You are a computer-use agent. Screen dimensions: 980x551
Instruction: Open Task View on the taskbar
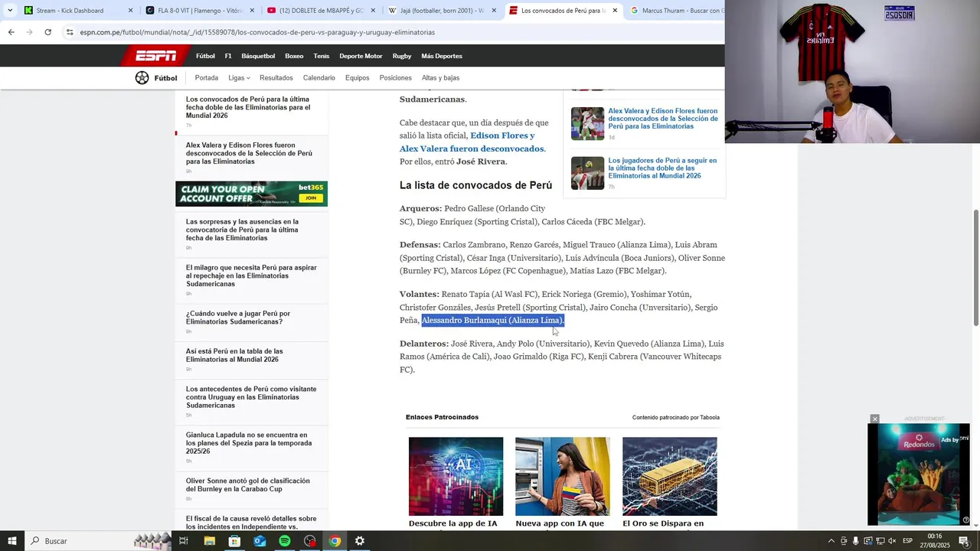(x=184, y=541)
